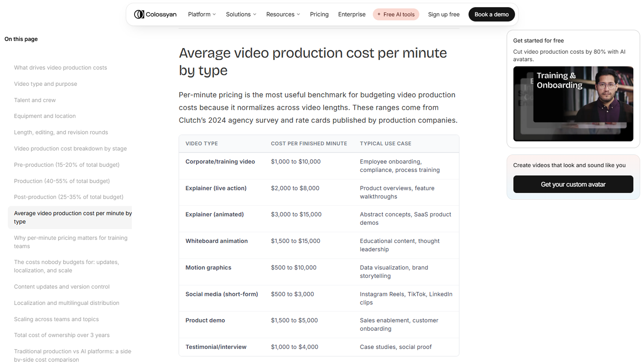Click the Motion graphics row label
Image resolution: width=644 pixels, height=362 pixels.
[208, 268]
